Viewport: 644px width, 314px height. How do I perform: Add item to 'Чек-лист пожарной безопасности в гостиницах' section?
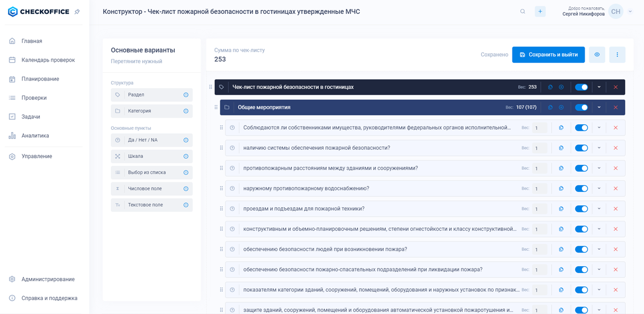point(561,87)
